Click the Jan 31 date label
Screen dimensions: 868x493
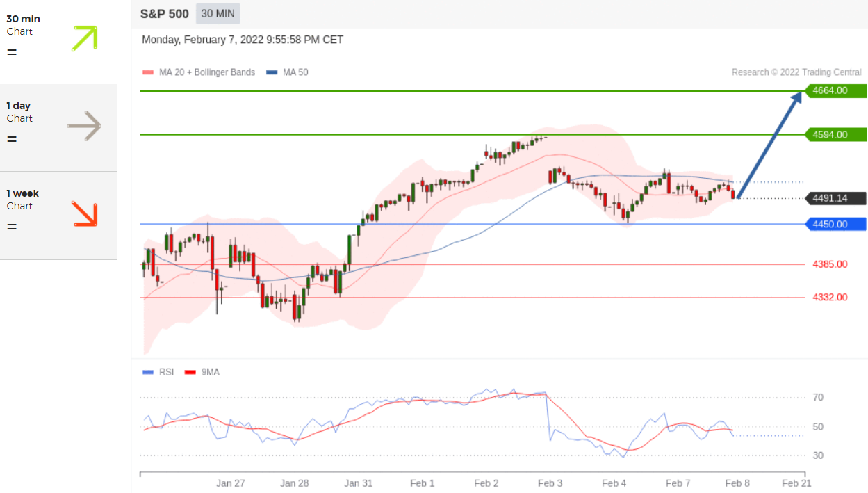click(359, 483)
